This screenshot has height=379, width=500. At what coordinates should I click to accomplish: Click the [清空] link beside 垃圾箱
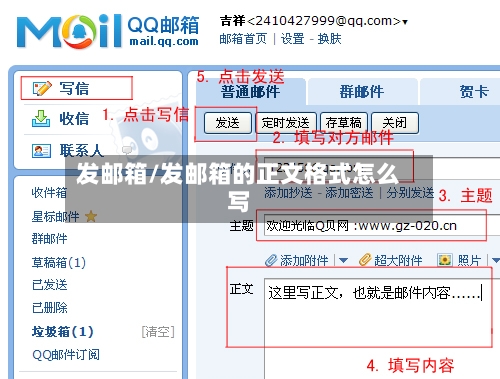coord(158,332)
